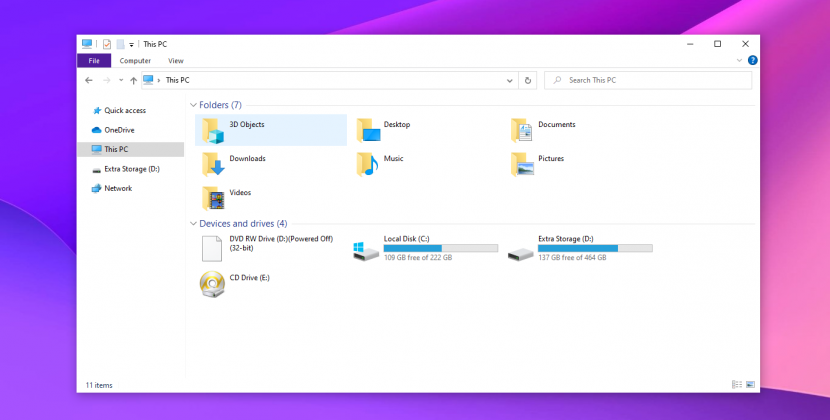This screenshot has width=830, height=420.
Task: Click the Local Disk (C:) label
Action: pyautogui.click(x=407, y=239)
